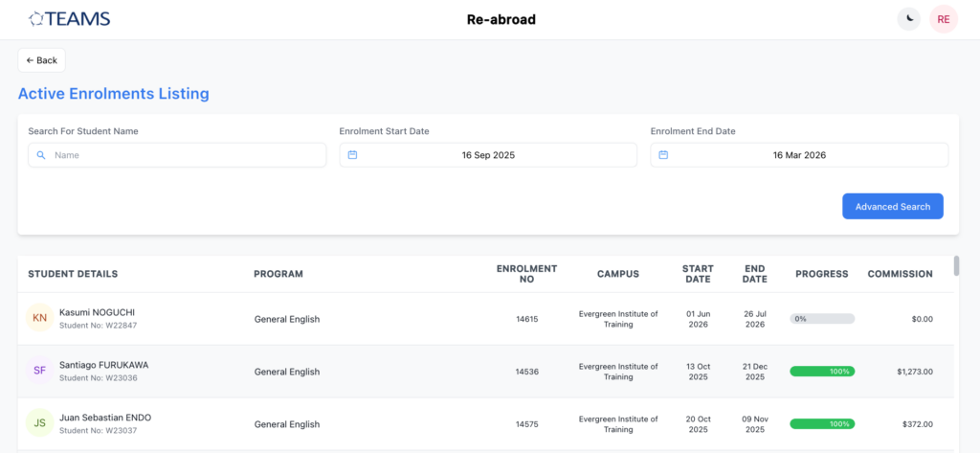
Task: Click the START DATE column header
Action: point(698,274)
